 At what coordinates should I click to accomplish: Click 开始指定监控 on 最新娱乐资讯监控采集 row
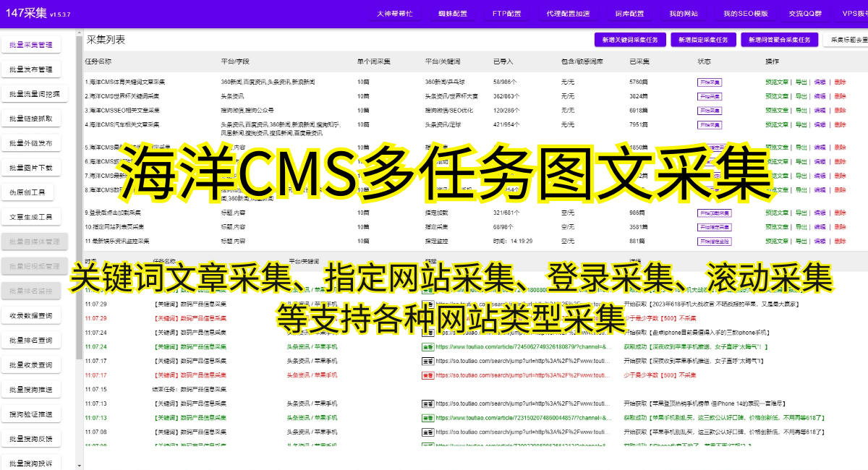715,241
